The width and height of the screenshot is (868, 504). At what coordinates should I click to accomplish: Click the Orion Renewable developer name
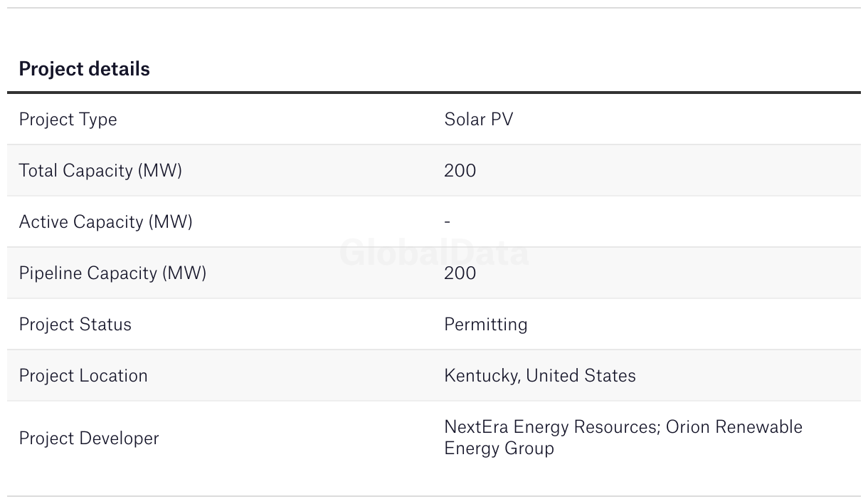734,427
